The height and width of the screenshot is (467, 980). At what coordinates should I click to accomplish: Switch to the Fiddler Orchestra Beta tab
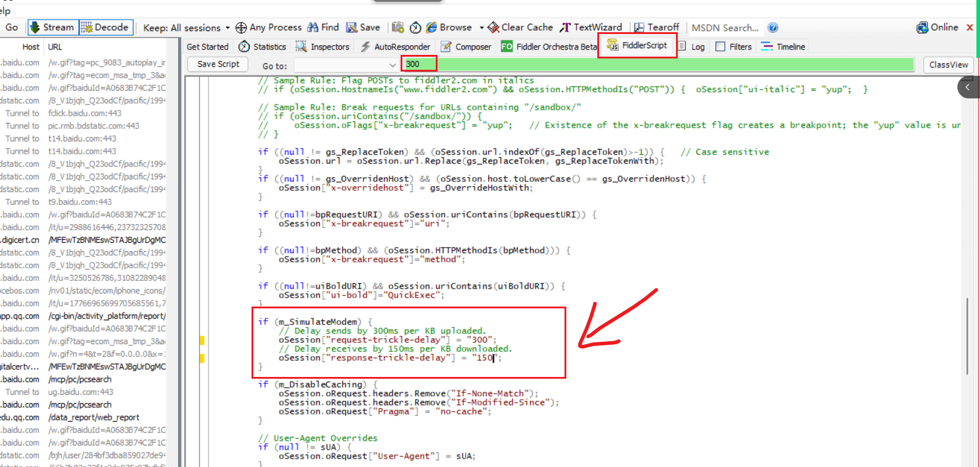[548, 47]
